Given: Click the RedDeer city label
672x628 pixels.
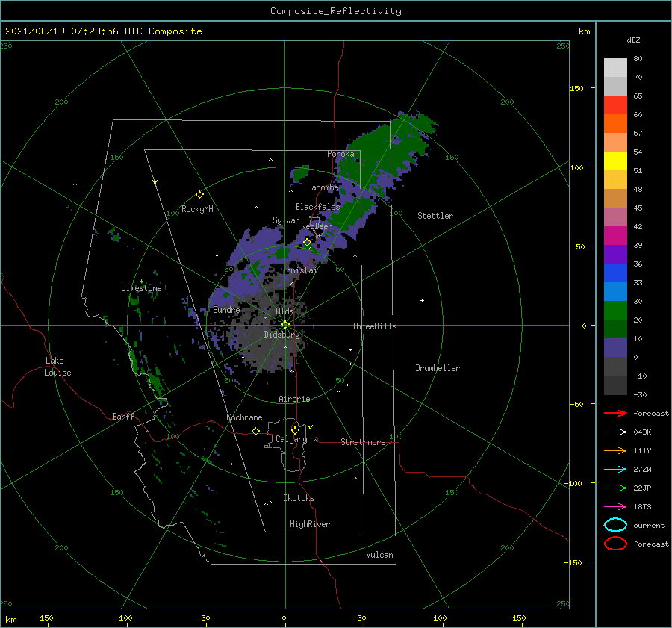Looking at the screenshot, I should (317, 226).
